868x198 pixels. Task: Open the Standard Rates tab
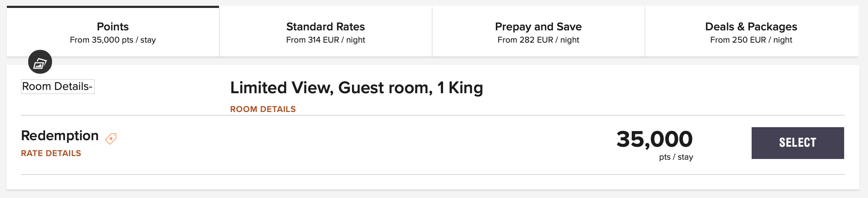click(326, 32)
